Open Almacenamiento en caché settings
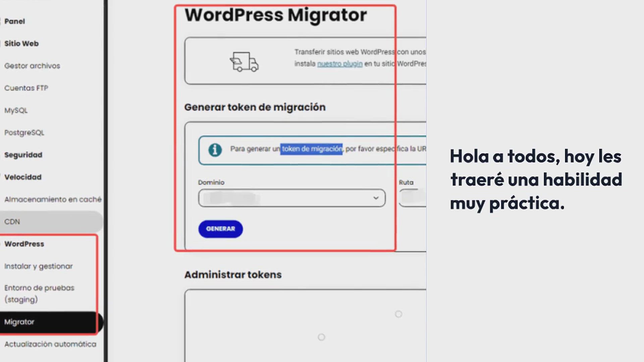644x362 pixels. click(x=53, y=199)
